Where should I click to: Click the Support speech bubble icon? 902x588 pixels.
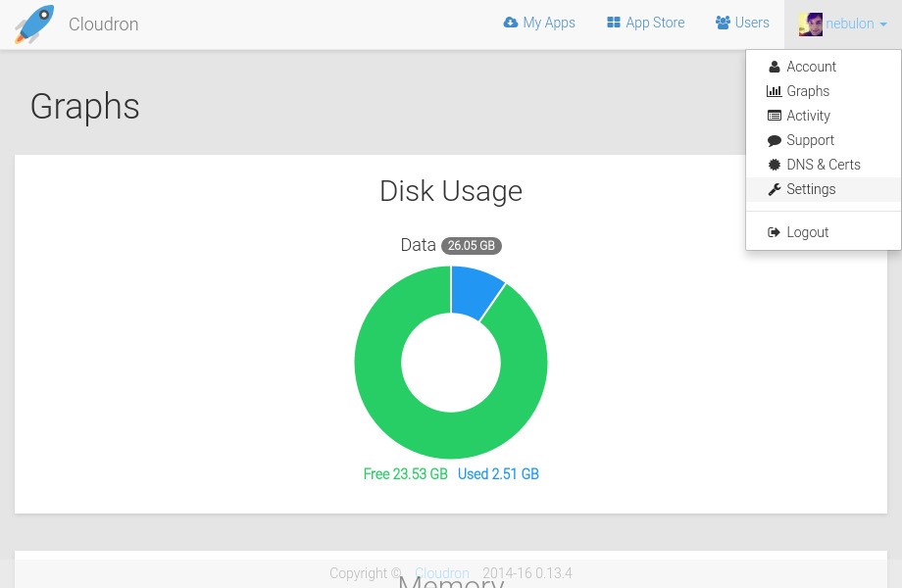(x=775, y=140)
